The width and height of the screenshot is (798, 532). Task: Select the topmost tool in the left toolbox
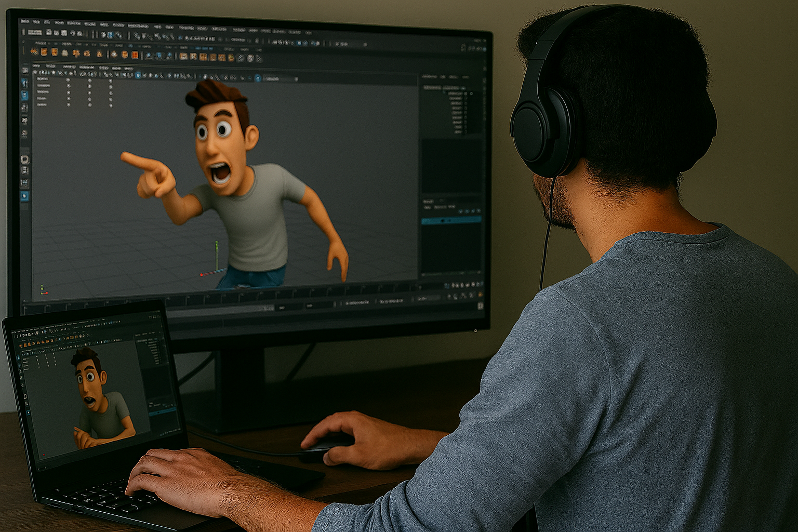(x=24, y=70)
